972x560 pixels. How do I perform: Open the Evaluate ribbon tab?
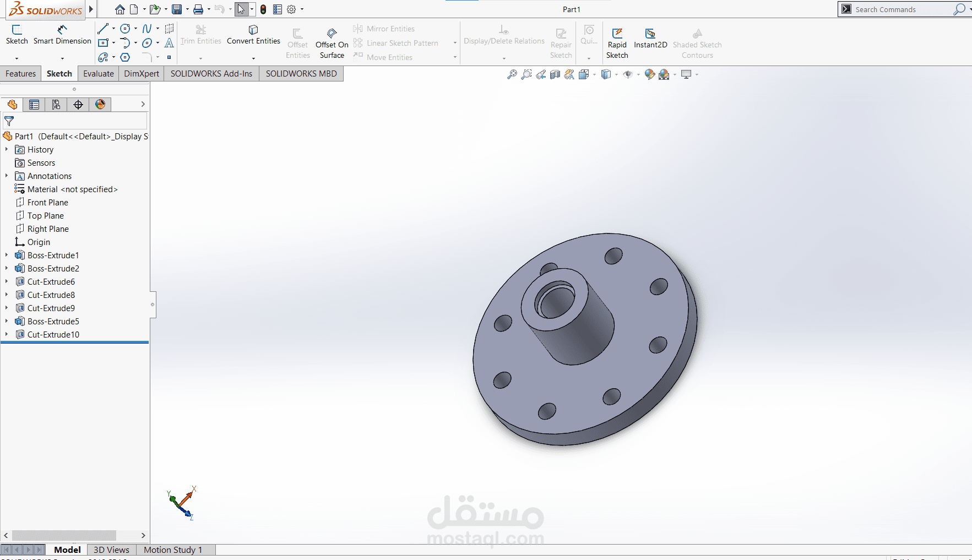click(x=98, y=73)
